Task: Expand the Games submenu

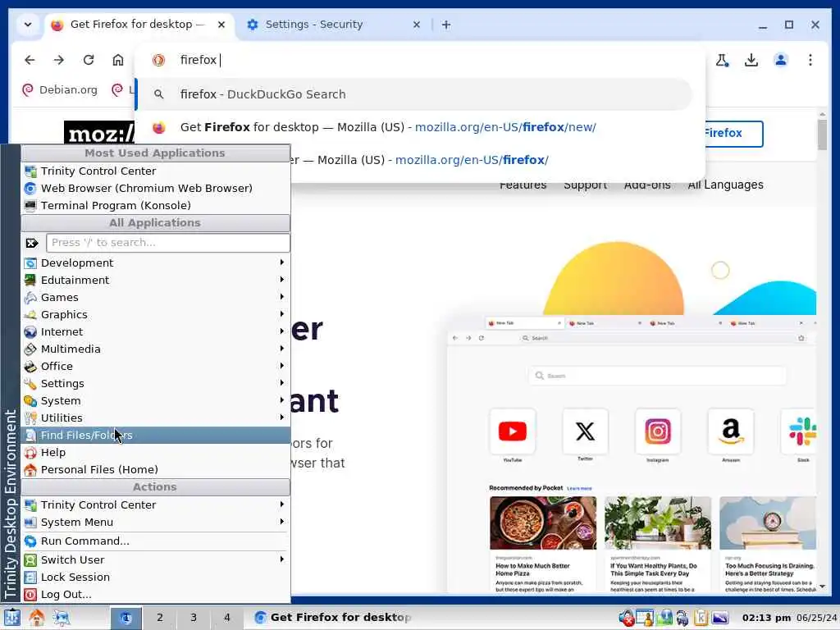Action: [156, 297]
